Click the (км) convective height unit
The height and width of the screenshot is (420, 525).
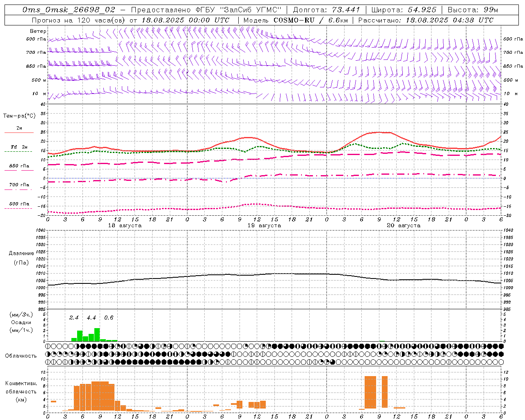coord(21,399)
